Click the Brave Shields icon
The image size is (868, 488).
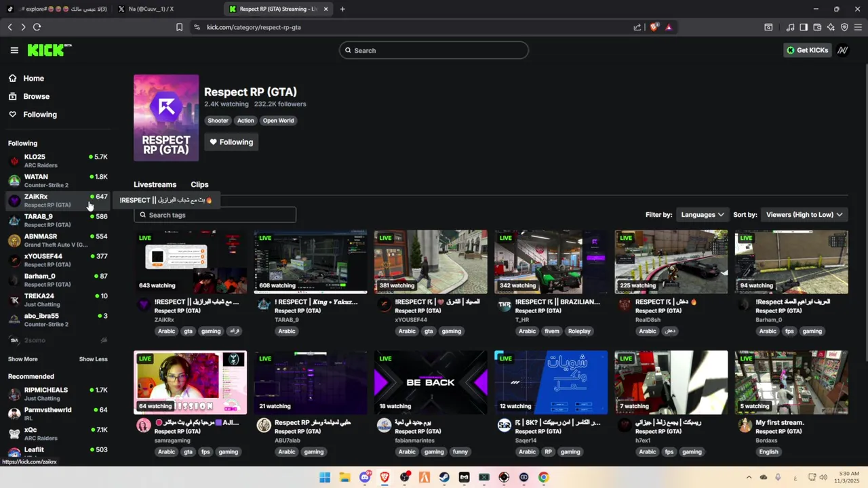654,27
